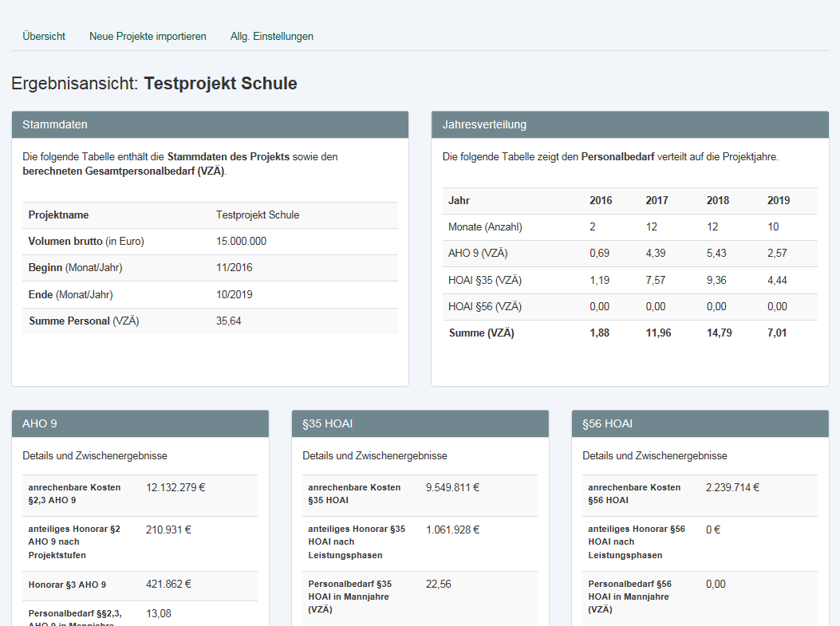Click Neue Projekte importieren in navigation
840x626 pixels.
click(148, 36)
